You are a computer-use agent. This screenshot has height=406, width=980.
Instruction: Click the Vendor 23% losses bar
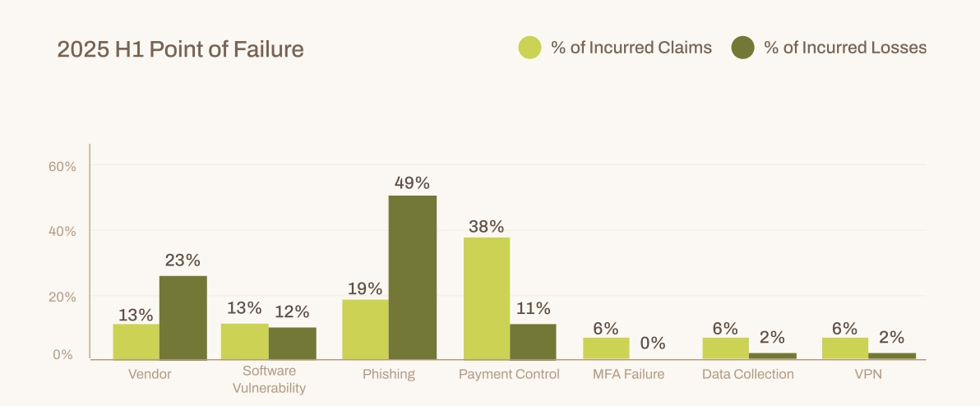(183, 318)
